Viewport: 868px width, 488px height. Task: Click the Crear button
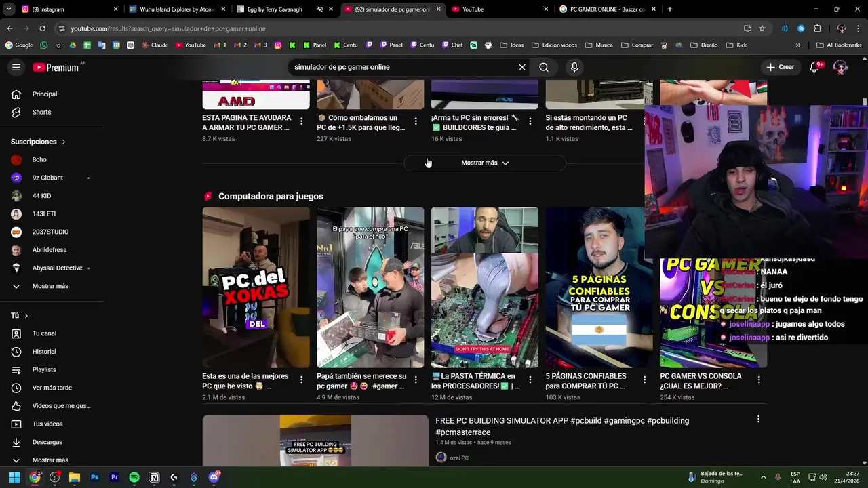tap(780, 67)
